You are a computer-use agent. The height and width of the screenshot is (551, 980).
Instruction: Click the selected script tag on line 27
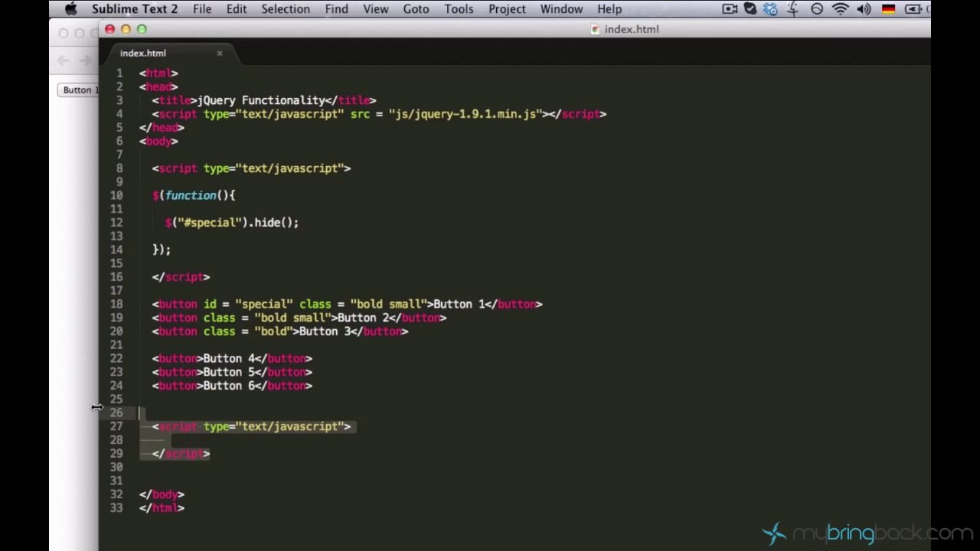point(251,426)
